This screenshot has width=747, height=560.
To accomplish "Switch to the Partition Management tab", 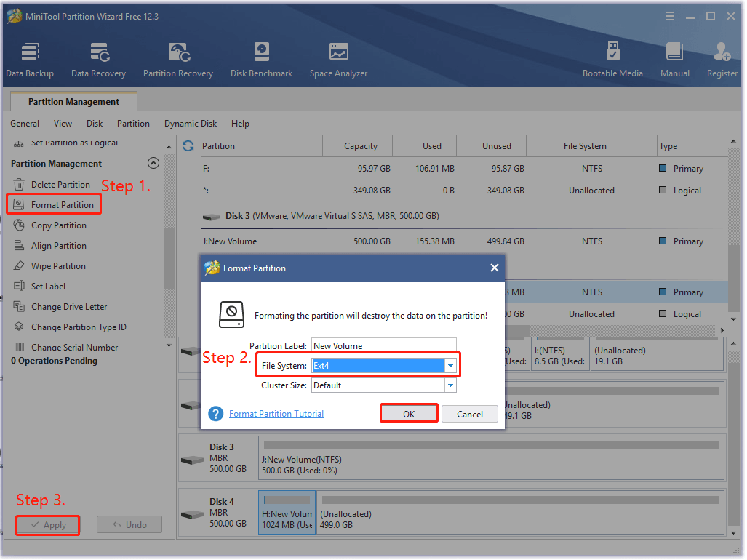I will pyautogui.click(x=74, y=102).
